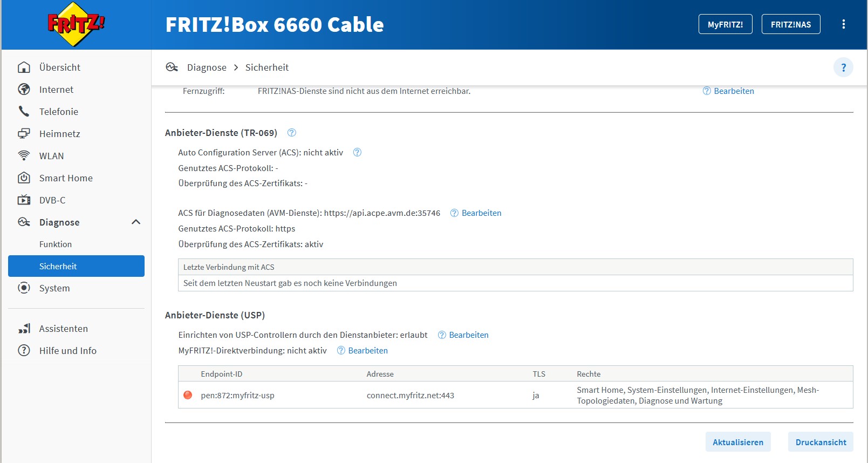This screenshot has width=868, height=463.
Task: Collapse the Diagnose menu chevron
Action: click(x=136, y=222)
